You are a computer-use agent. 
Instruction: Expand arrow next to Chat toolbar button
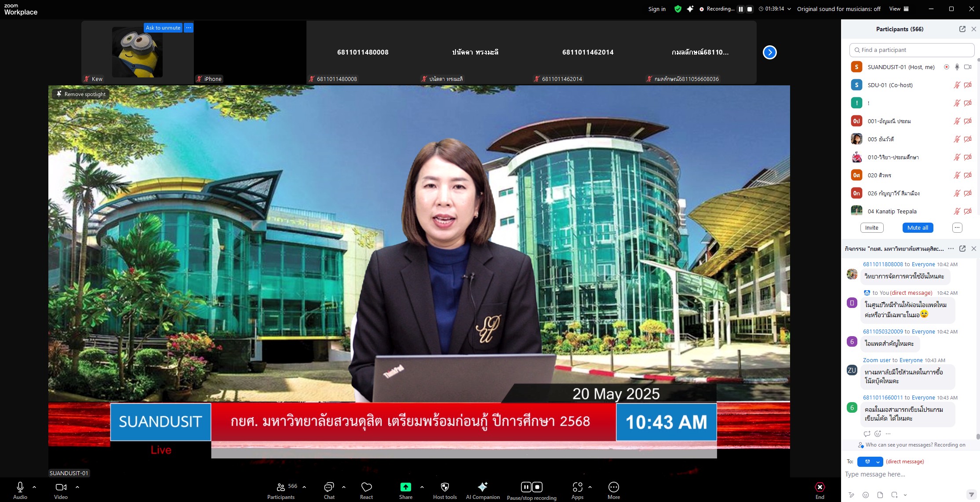[x=344, y=487]
